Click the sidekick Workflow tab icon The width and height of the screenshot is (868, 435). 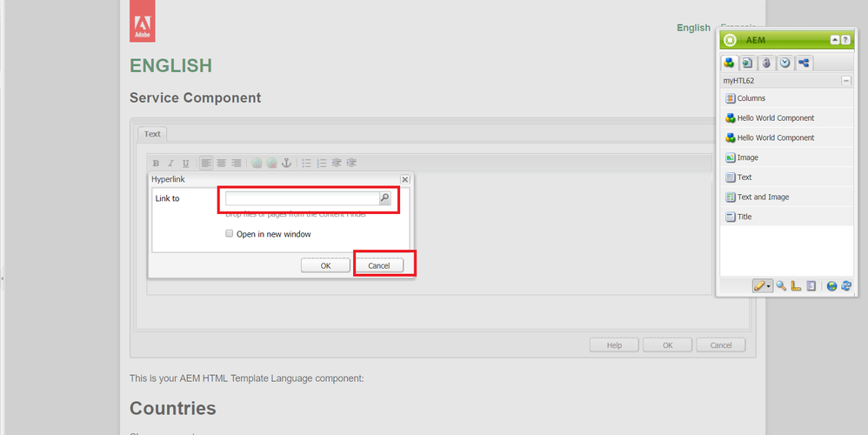click(803, 63)
